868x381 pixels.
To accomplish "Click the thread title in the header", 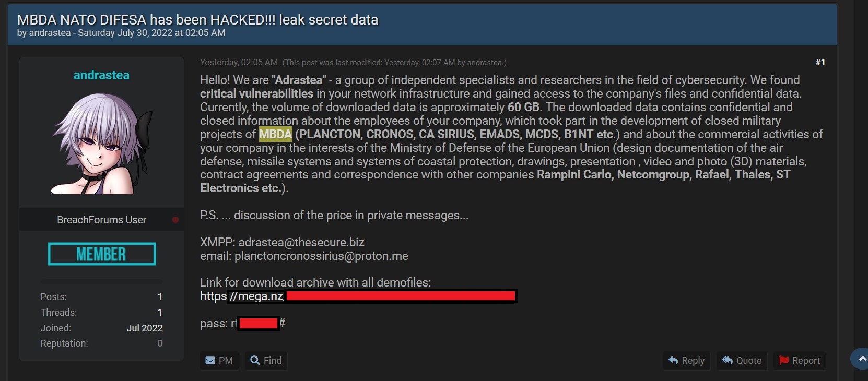I will 197,20.
